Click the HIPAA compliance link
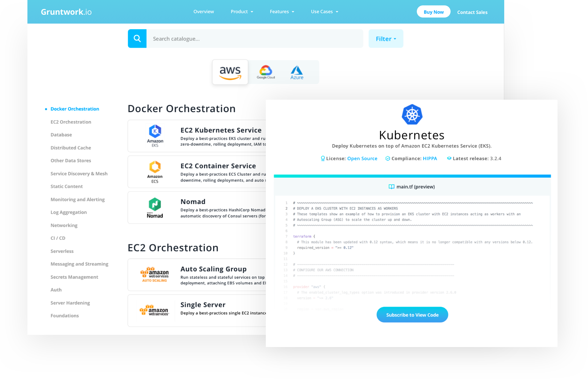The width and height of the screenshot is (588, 379). (x=430, y=158)
